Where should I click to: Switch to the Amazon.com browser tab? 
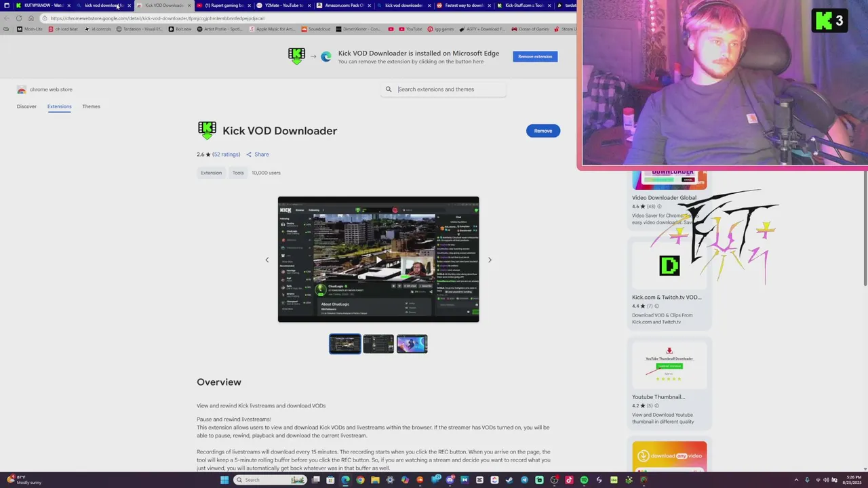344,5
